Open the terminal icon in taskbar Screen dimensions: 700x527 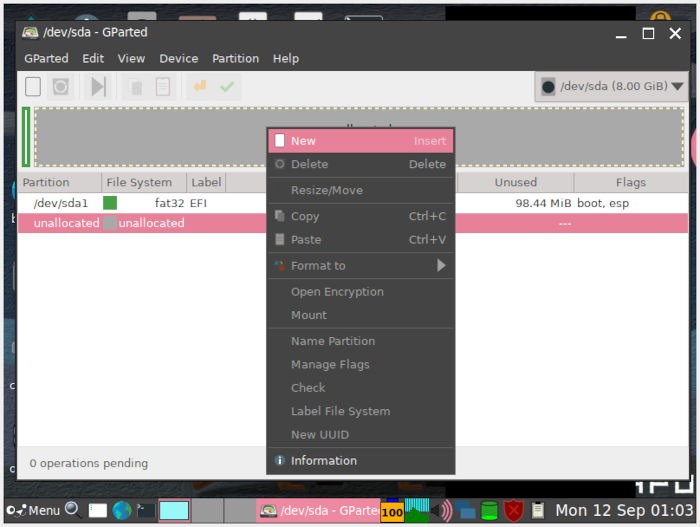click(x=146, y=510)
